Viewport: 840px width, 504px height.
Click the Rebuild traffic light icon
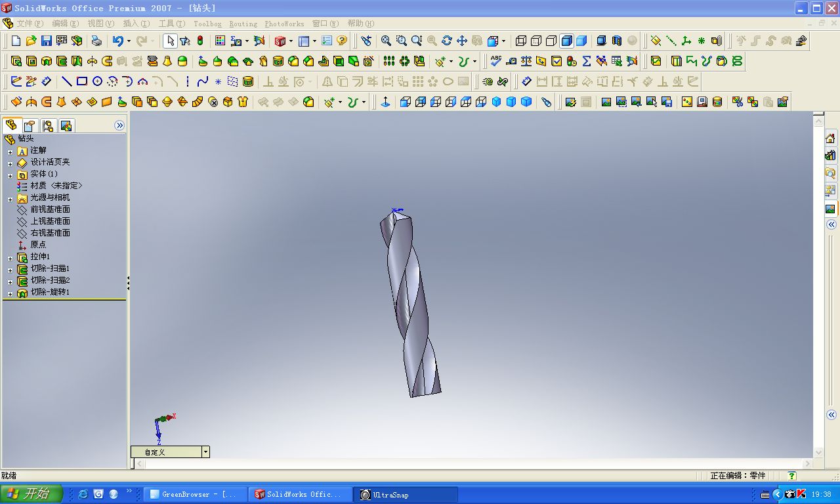point(200,41)
